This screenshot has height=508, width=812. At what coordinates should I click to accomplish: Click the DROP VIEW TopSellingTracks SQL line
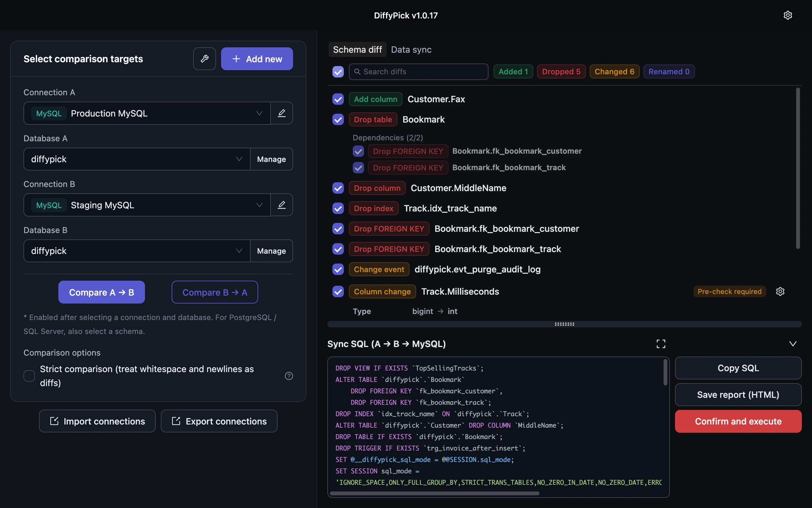(409, 368)
